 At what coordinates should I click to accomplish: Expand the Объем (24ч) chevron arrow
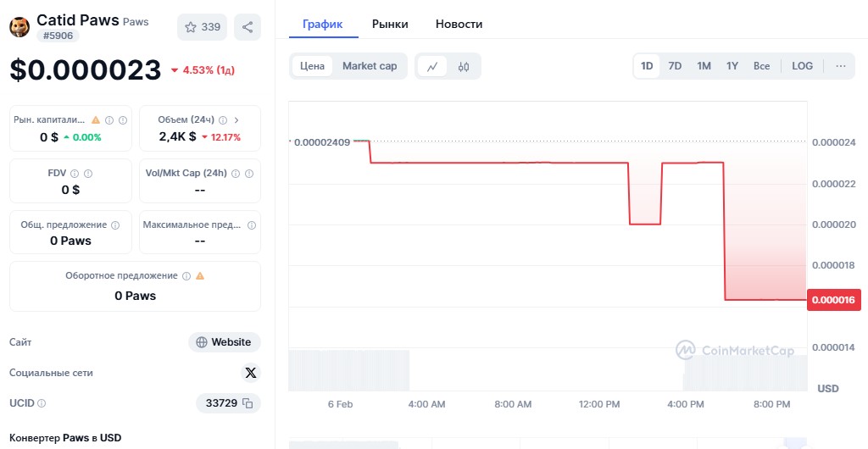(x=236, y=120)
